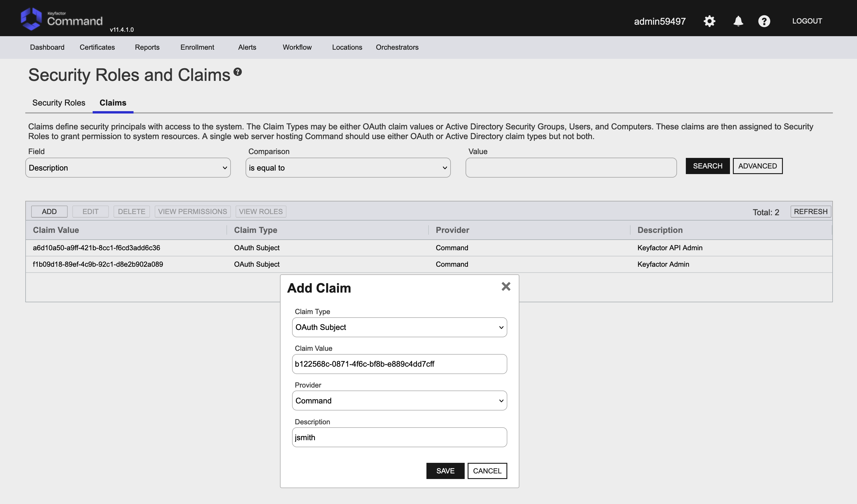Expand the Provider dropdown in dialog
Screen dimensions: 857x504
pyautogui.click(x=399, y=400)
